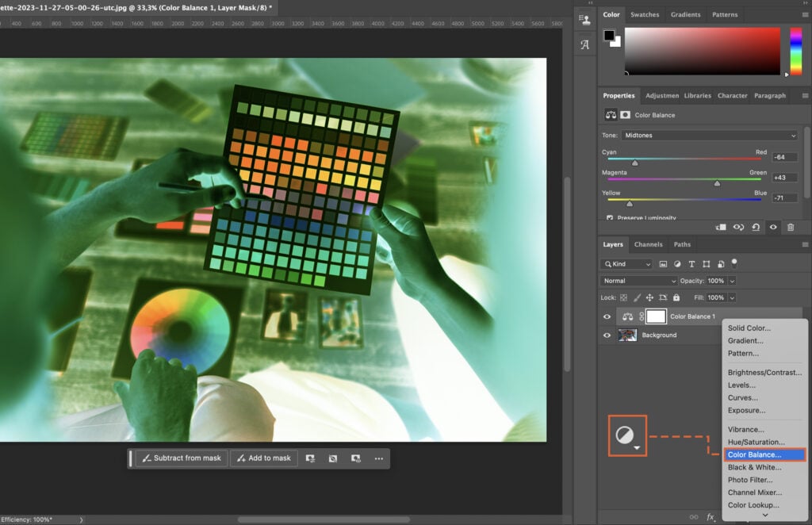Viewport: 812px width, 525px height.
Task: Click the Create new adjustment layer icon
Action: pos(626,435)
